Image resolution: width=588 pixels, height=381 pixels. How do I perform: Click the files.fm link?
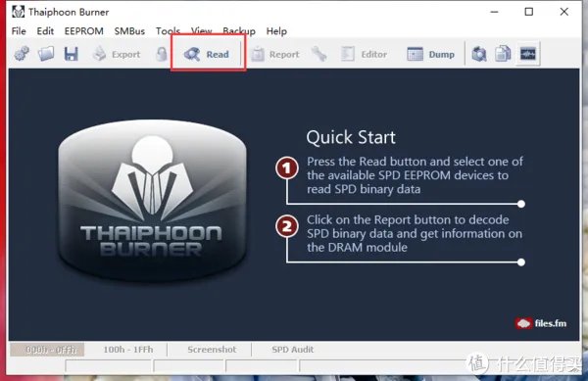pyautogui.click(x=541, y=323)
